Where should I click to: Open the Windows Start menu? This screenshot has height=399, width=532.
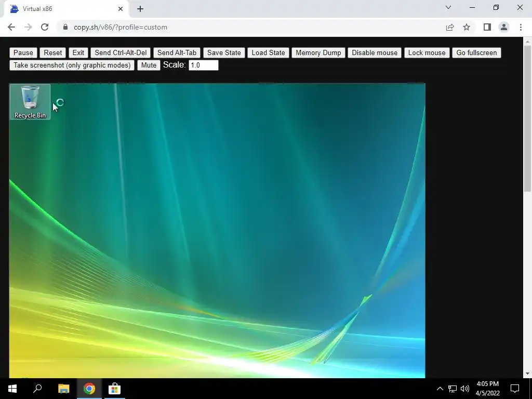[x=12, y=389]
